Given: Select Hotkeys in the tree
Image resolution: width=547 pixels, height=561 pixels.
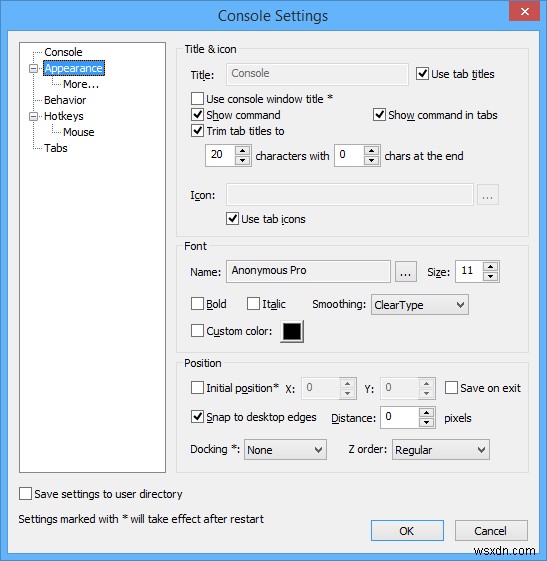Looking at the screenshot, I should pyautogui.click(x=64, y=116).
